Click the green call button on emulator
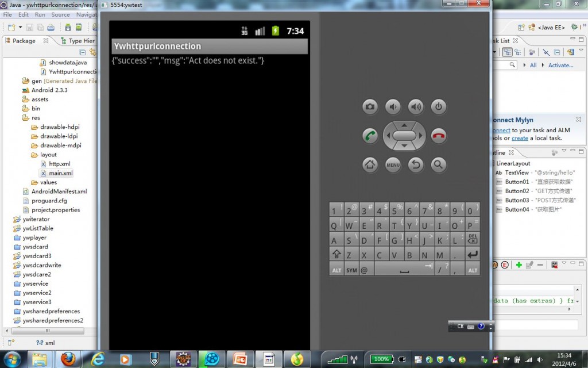The image size is (588, 368). pos(370,136)
